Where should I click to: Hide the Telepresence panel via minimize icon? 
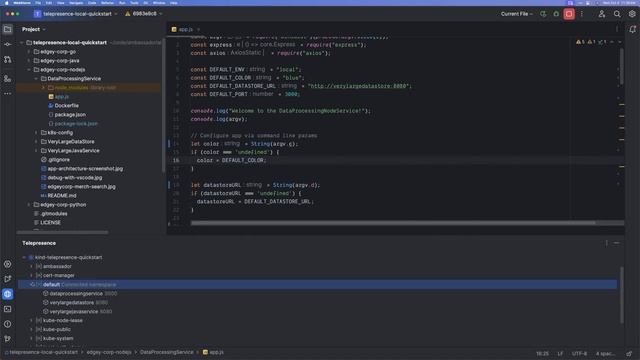(616, 243)
